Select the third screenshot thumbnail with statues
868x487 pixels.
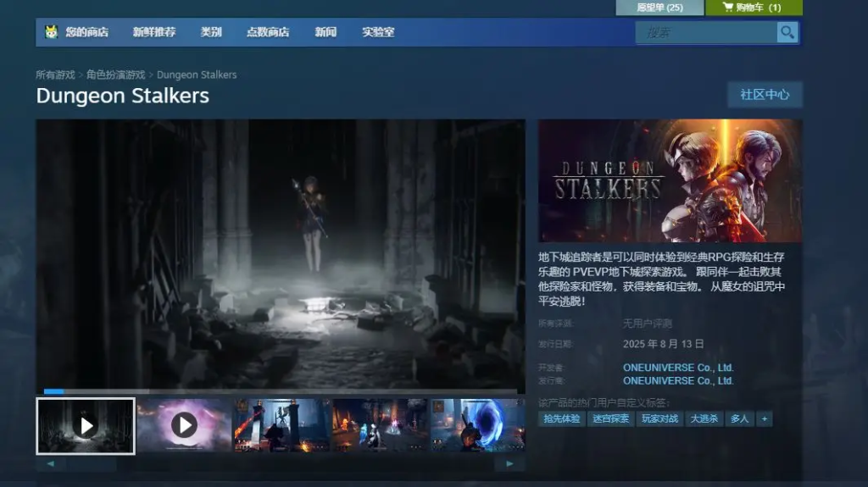coord(281,425)
